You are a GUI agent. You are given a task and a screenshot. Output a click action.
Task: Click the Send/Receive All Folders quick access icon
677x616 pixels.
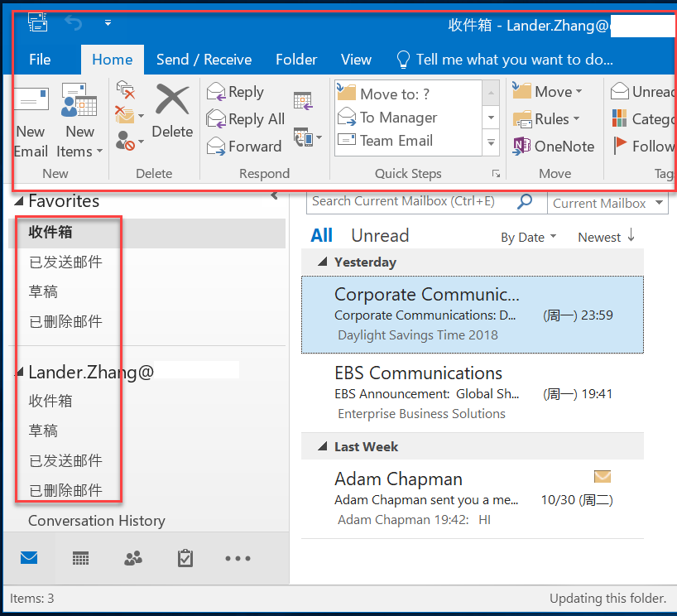point(37,22)
